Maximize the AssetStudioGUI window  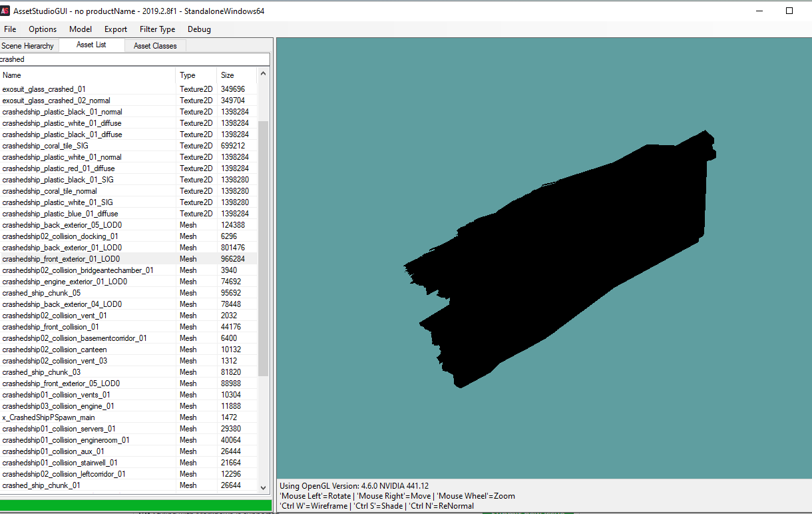[789, 11]
